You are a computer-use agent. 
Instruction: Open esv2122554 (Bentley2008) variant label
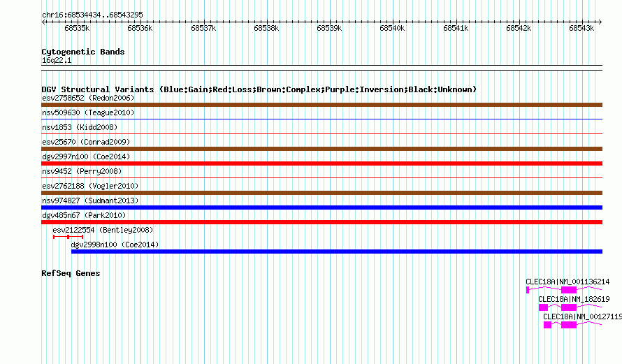click(103, 230)
